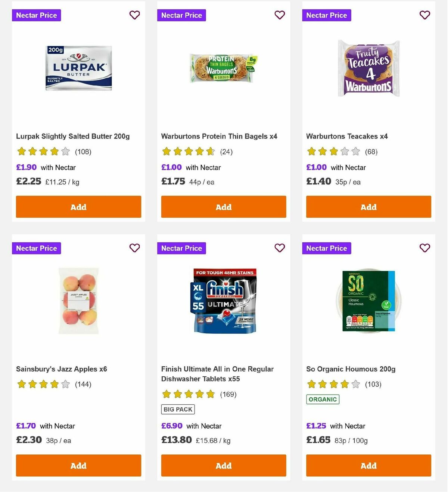448x492 pixels.
Task: Open Finish tablets reviews count (169)
Action: [228, 394]
